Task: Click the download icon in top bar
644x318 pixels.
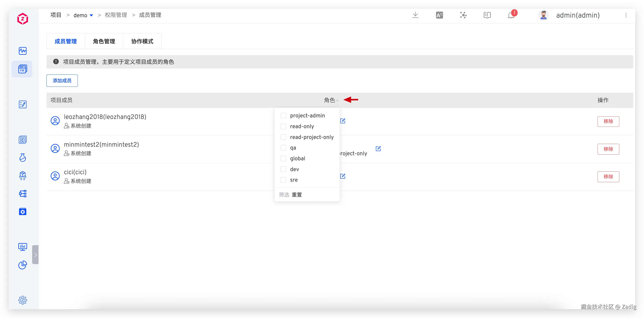Action: 415,15
